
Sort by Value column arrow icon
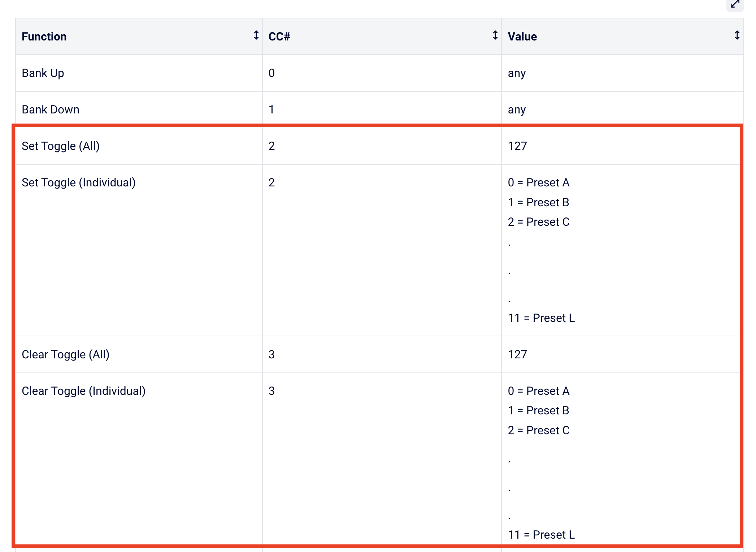[x=737, y=35]
